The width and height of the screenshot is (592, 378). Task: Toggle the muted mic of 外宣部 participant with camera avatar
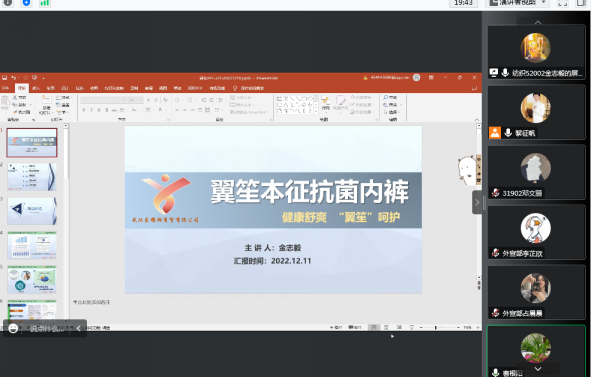pos(495,313)
